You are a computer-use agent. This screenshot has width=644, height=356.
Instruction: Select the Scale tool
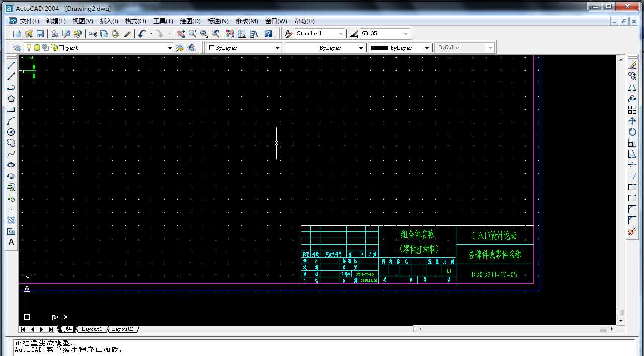tap(632, 143)
